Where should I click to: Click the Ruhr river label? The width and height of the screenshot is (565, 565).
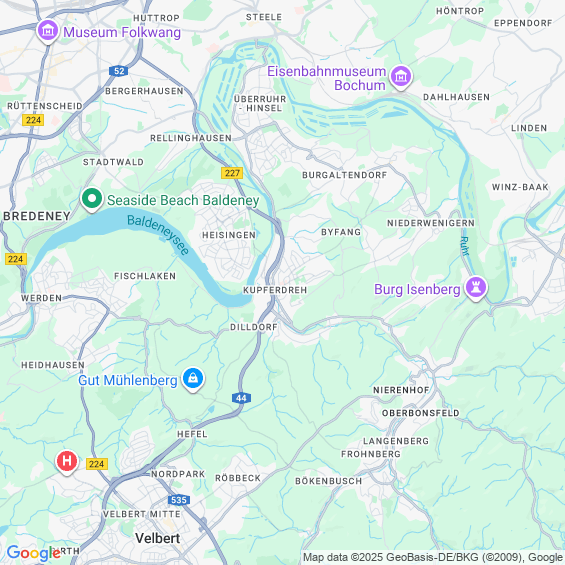pyautogui.click(x=465, y=246)
